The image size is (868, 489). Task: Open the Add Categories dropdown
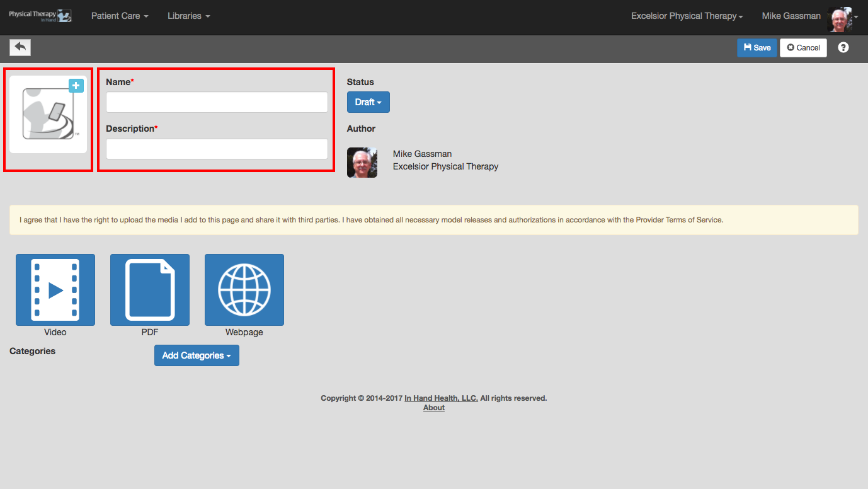pos(197,355)
